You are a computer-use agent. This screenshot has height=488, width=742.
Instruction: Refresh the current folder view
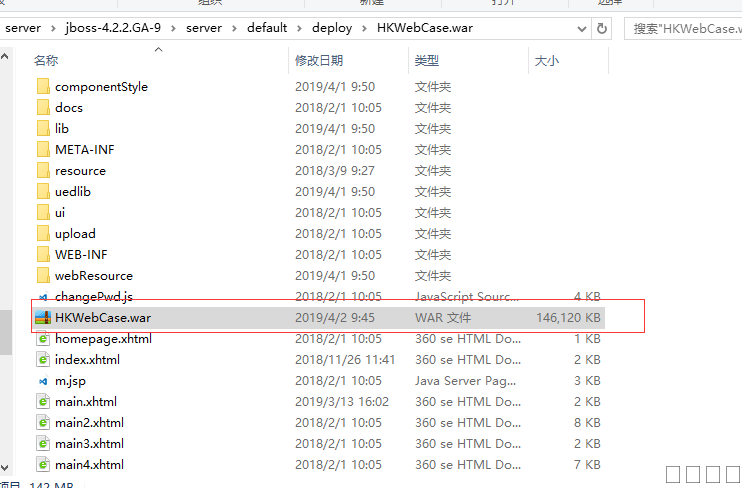click(x=601, y=28)
